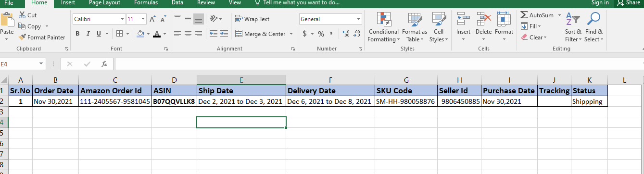Switch to the Insert tab

(x=68, y=3)
